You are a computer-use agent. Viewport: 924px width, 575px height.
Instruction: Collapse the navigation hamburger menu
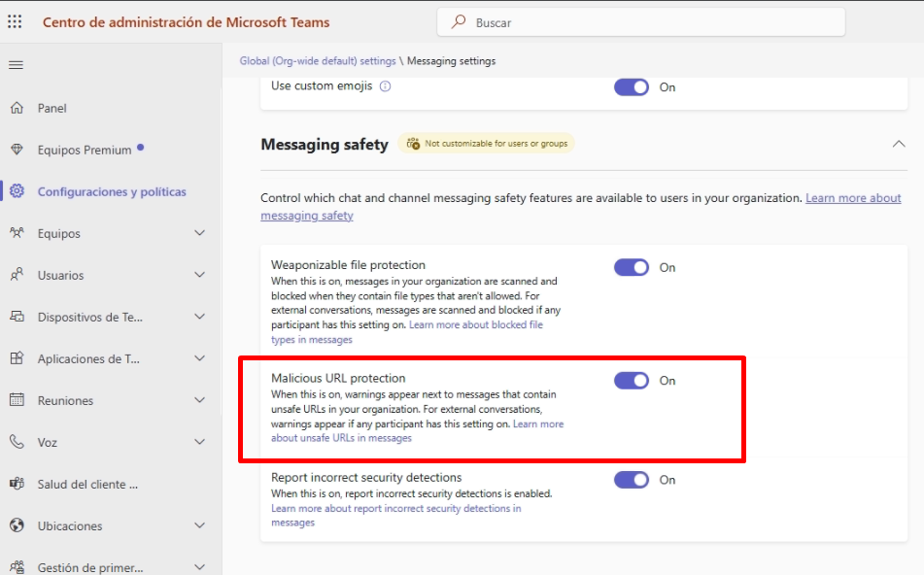16,65
